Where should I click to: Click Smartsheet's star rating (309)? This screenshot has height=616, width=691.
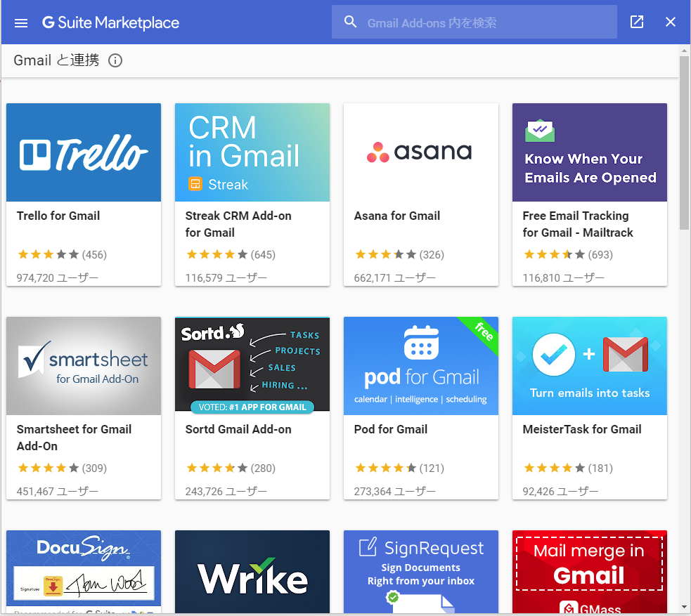[62, 468]
